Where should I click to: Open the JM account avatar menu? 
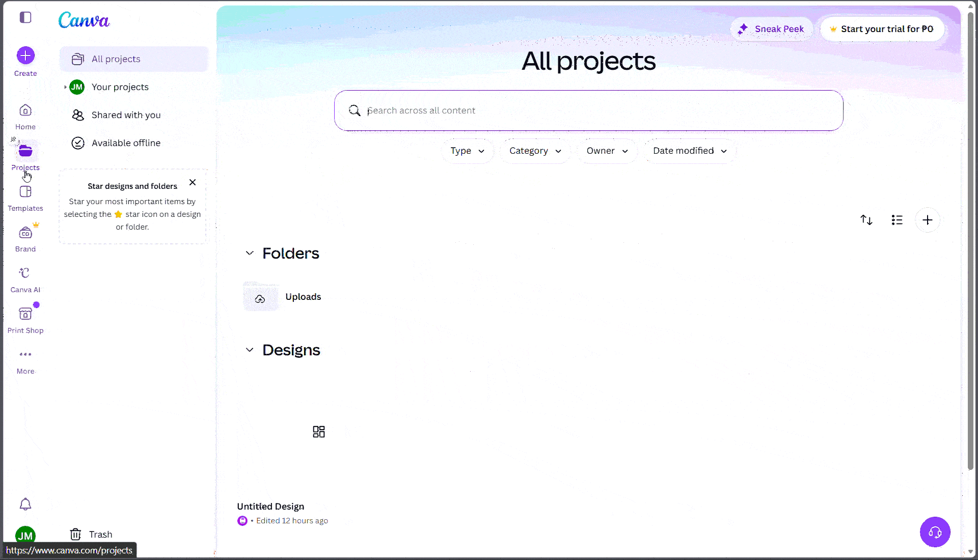25,535
